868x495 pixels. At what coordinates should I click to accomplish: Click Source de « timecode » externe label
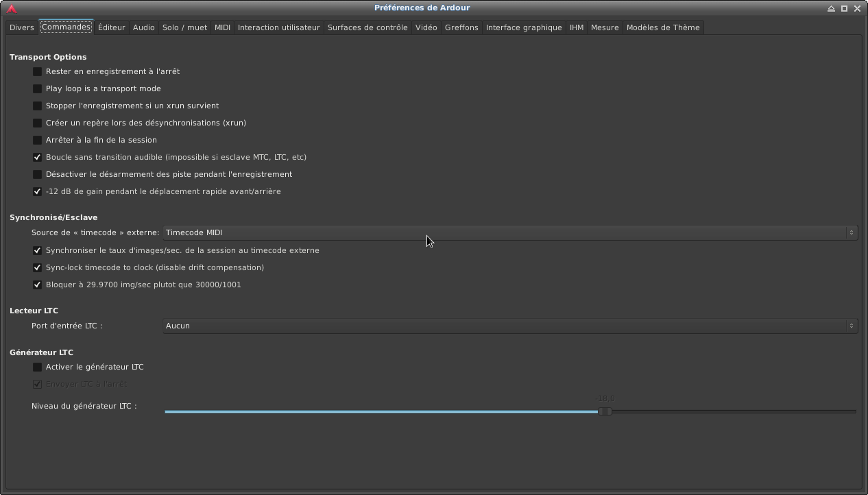95,232
